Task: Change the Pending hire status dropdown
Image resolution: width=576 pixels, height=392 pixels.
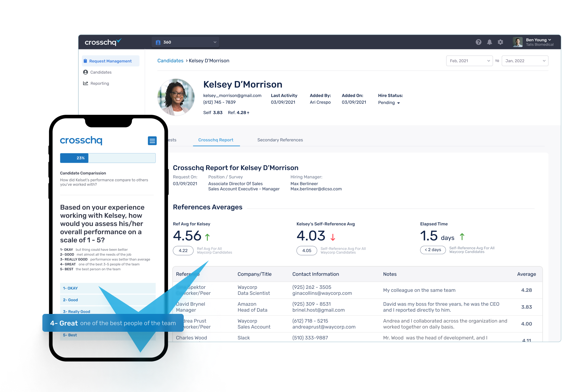Action: (389, 103)
